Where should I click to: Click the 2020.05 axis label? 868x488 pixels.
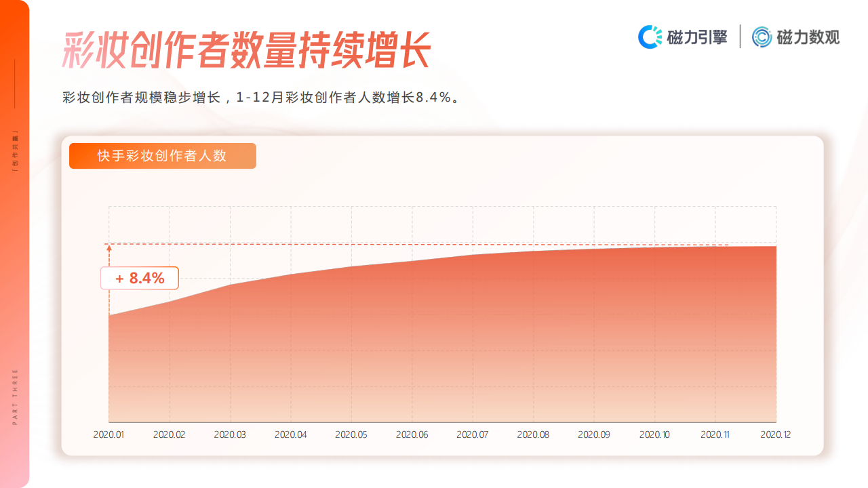(x=351, y=434)
